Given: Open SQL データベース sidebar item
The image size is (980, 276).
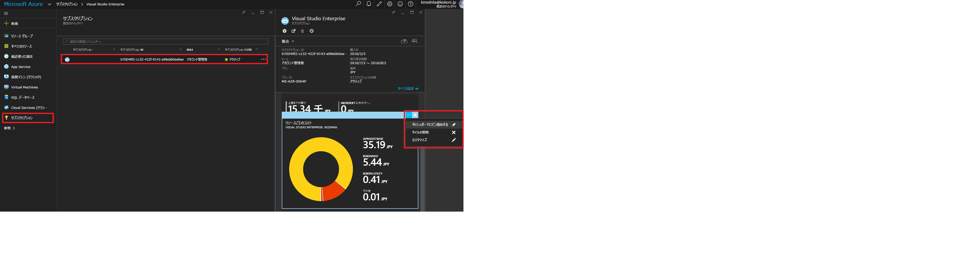Looking at the screenshot, I should click(x=23, y=98).
